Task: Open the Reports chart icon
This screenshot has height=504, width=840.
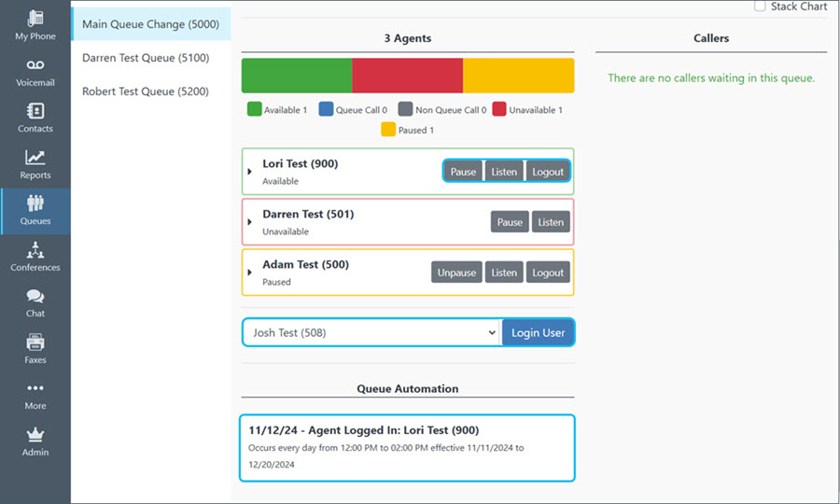Action: tap(35, 158)
